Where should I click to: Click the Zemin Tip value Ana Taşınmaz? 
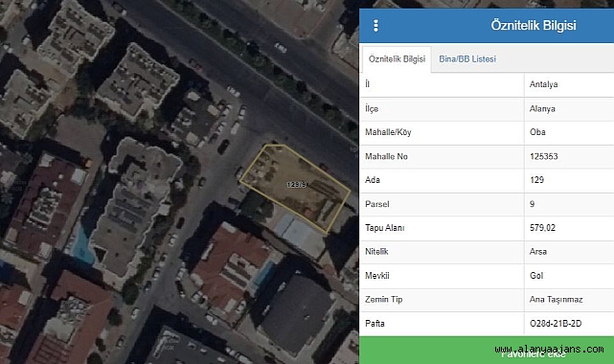[556, 300]
